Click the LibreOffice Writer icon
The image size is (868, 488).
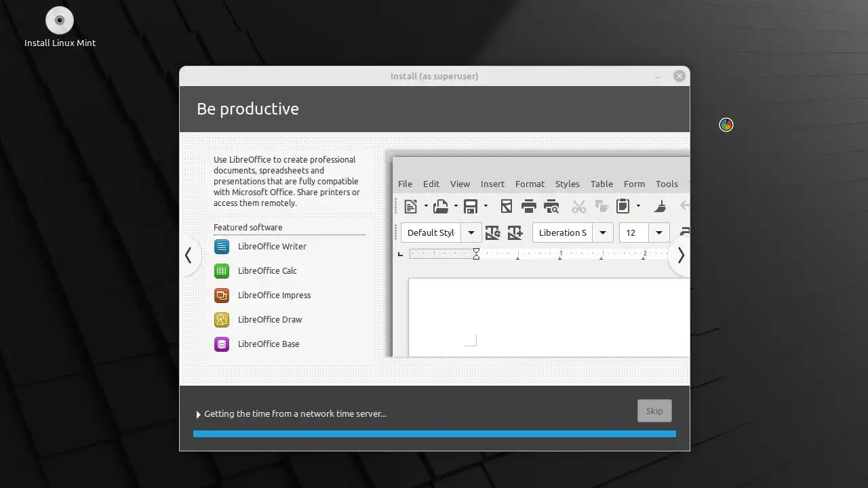pyautogui.click(x=222, y=247)
